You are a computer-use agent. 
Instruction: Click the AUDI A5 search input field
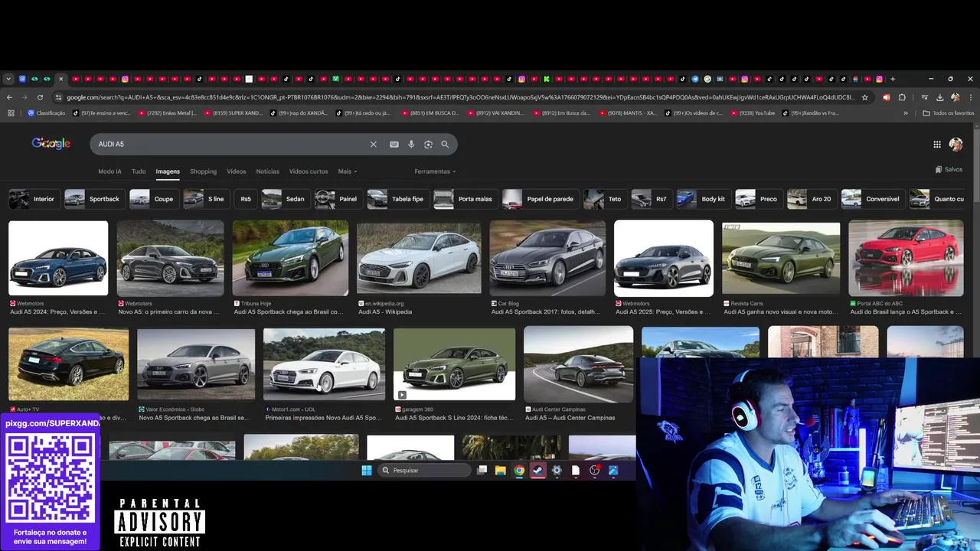tap(230, 144)
